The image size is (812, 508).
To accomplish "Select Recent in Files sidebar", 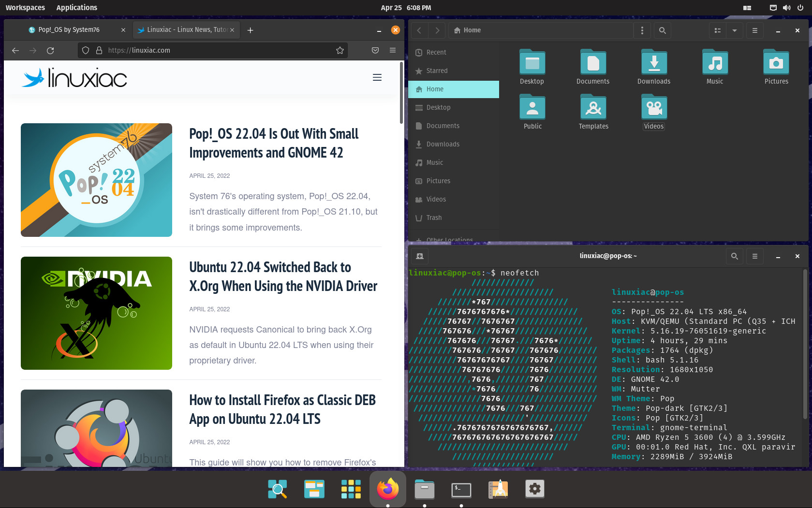I will pos(454,52).
